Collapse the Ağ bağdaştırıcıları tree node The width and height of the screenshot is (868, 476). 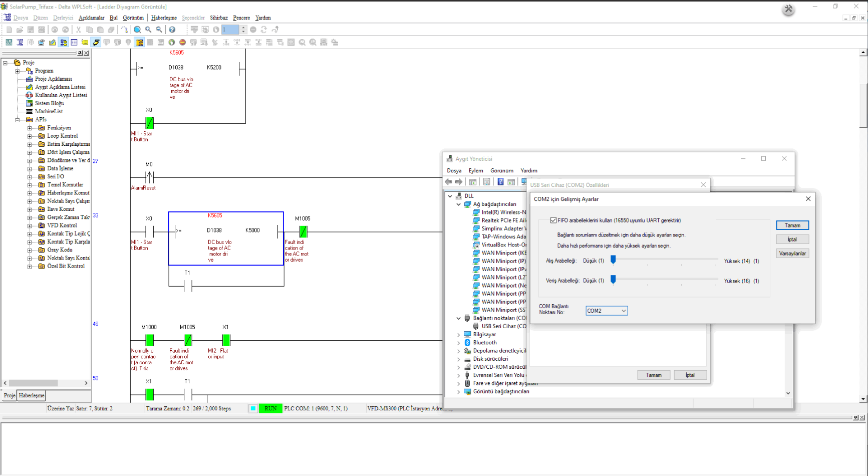tap(458, 204)
